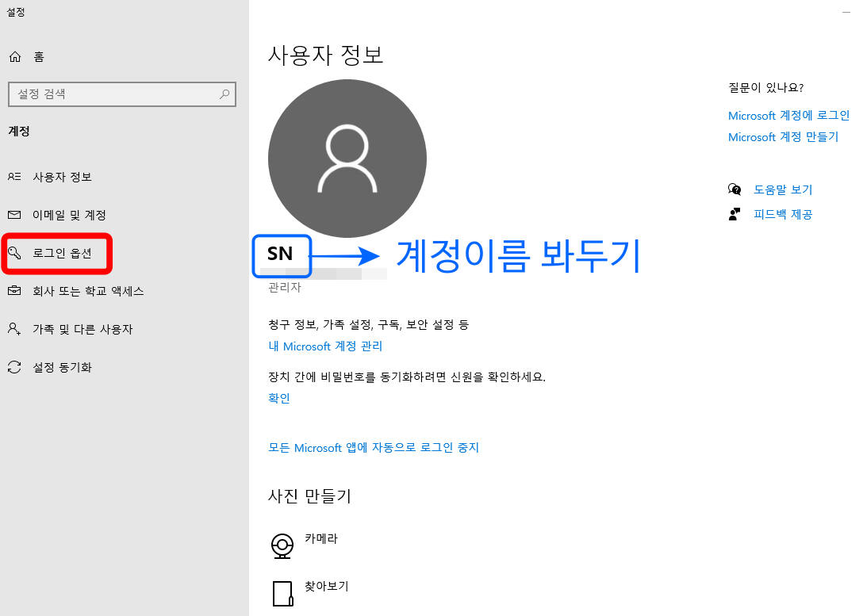Click the envelope icon for 이메일 및 계정

coord(14,215)
